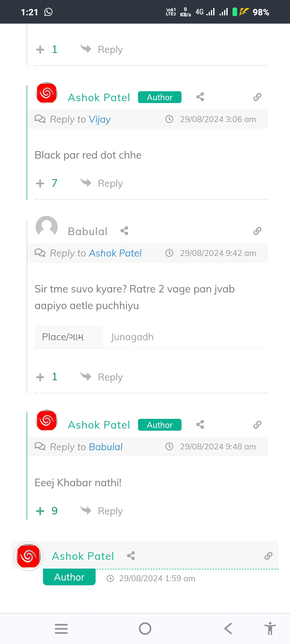The height and width of the screenshot is (644, 290).
Task: Copy link icon on Babulal's comment
Action: (x=257, y=231)
